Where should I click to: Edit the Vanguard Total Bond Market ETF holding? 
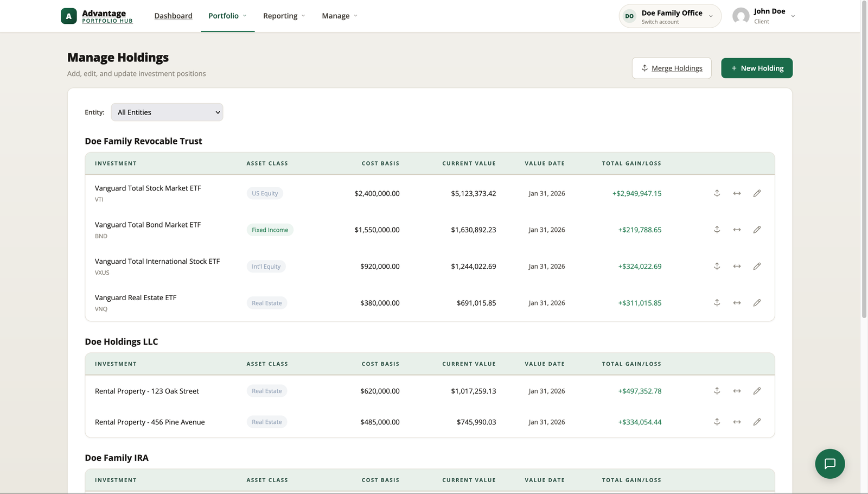(757, 230)
